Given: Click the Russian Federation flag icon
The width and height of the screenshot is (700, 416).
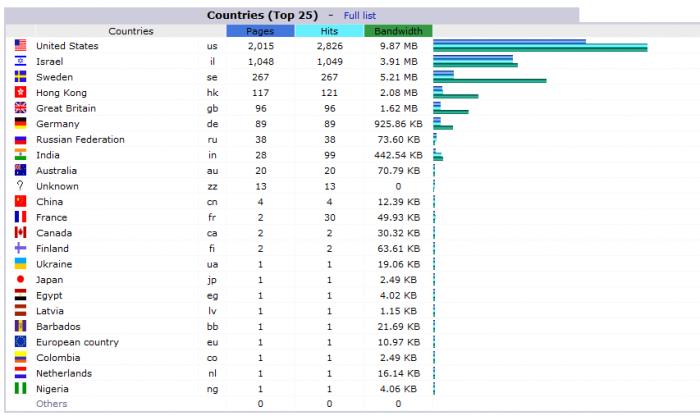Looking at the screenshot, I should pos(21,139).
